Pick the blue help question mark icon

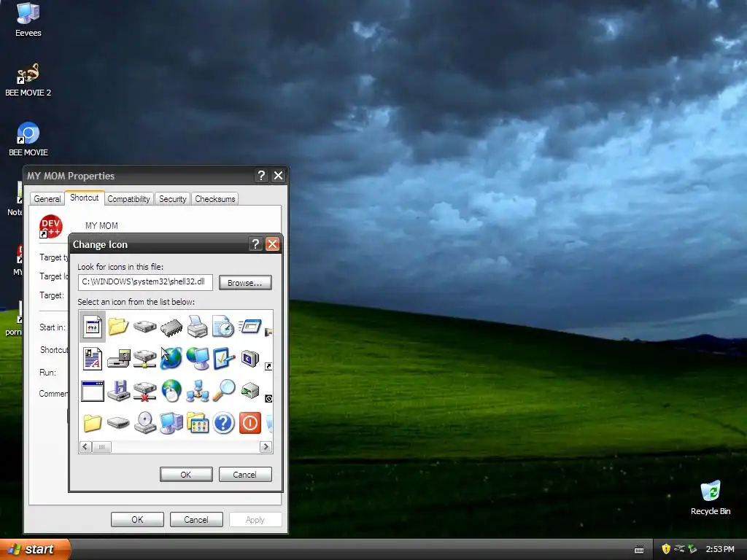point(223,423)
